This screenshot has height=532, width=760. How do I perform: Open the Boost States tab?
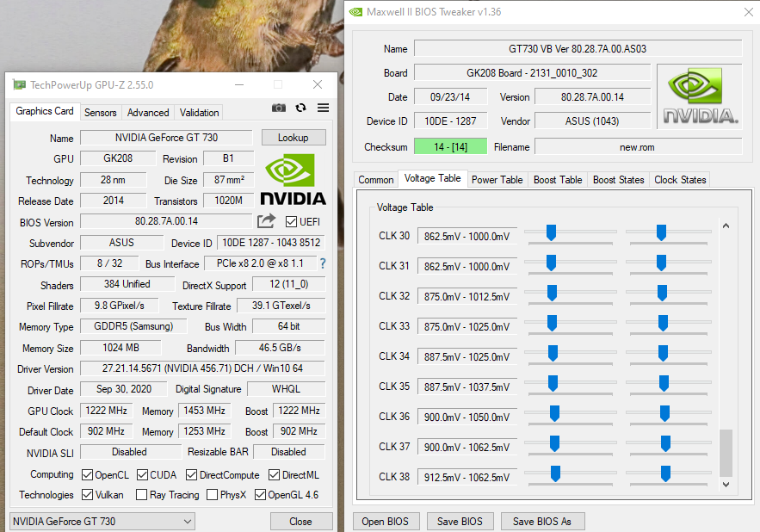pyautogui.click(x=619, y=180)
